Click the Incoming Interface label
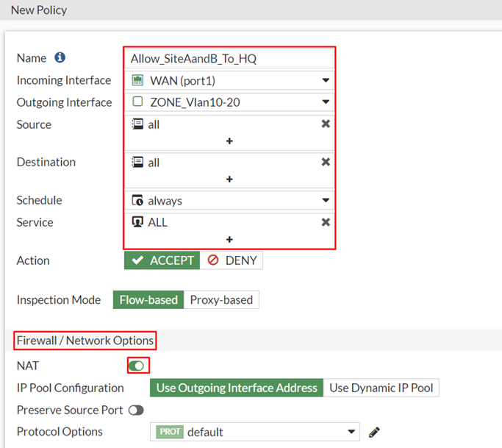This screenshot has width=502, height=448. (64, 80)
